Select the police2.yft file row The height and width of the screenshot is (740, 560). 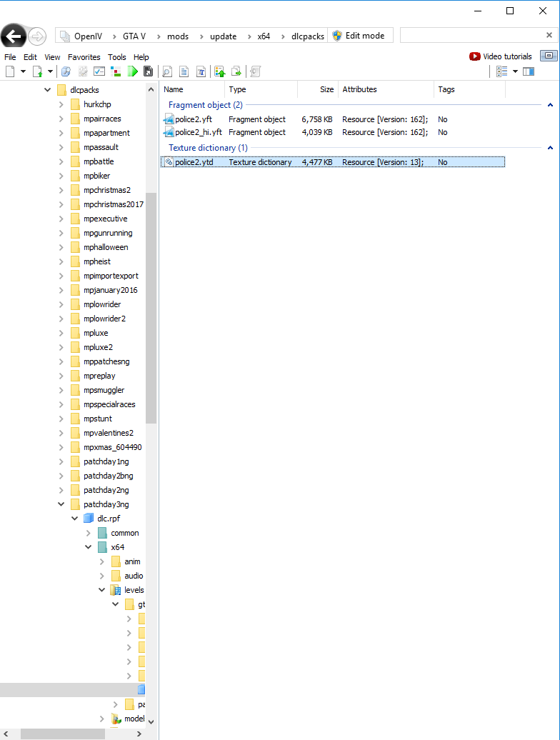[333, 119]
